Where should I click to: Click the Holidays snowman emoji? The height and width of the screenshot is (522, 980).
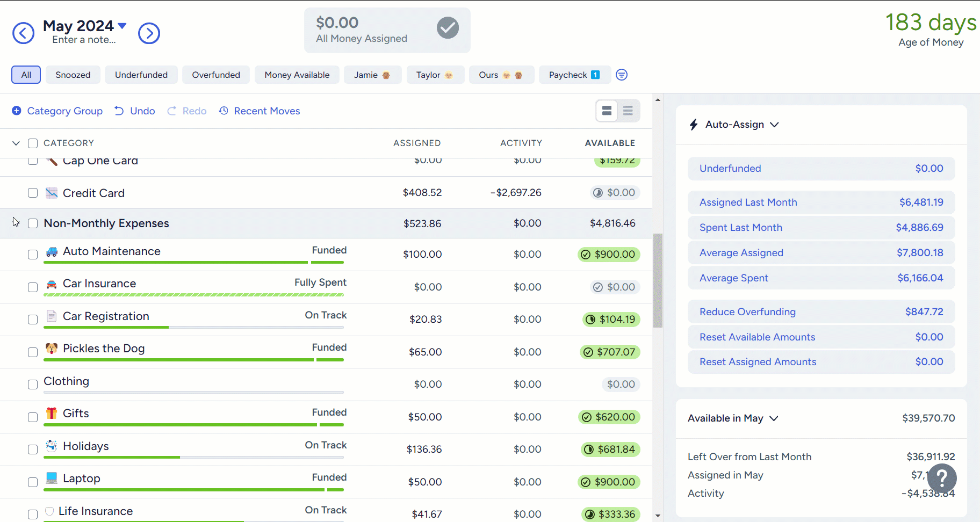52,446
